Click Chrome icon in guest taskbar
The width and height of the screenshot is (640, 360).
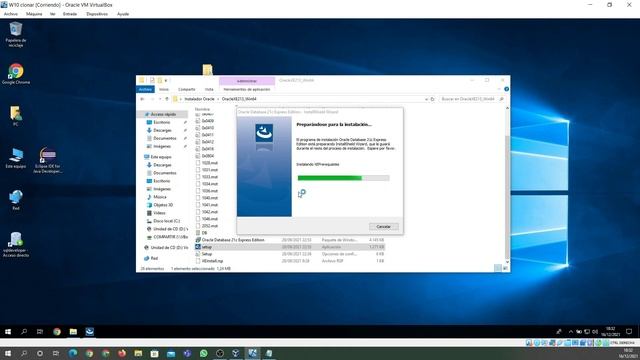pyautogui.click(x=57, y=331)
